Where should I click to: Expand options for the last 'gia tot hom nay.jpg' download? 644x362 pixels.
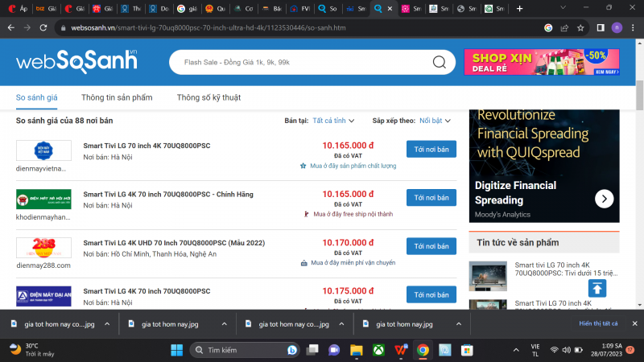pos(459,324)
